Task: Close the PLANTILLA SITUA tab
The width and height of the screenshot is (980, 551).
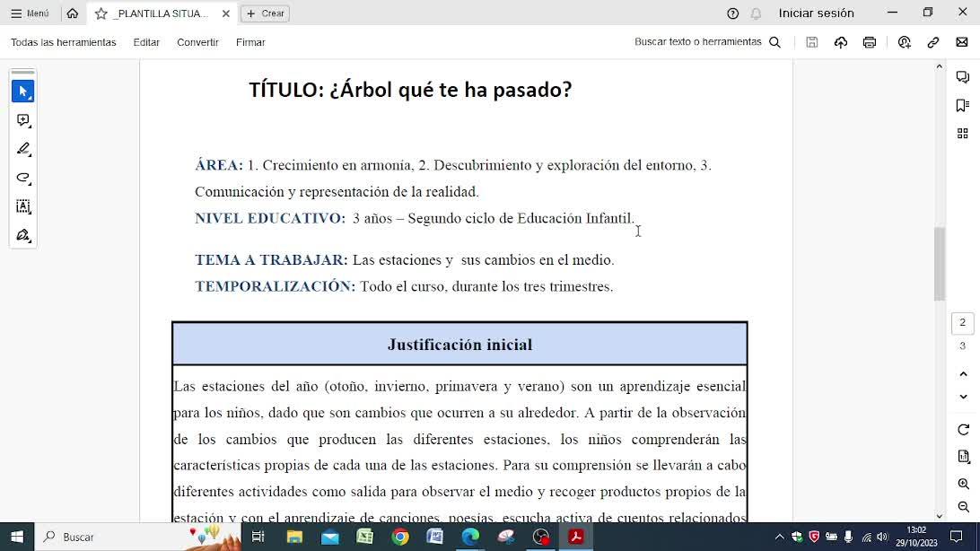Action: coord(226,13)
